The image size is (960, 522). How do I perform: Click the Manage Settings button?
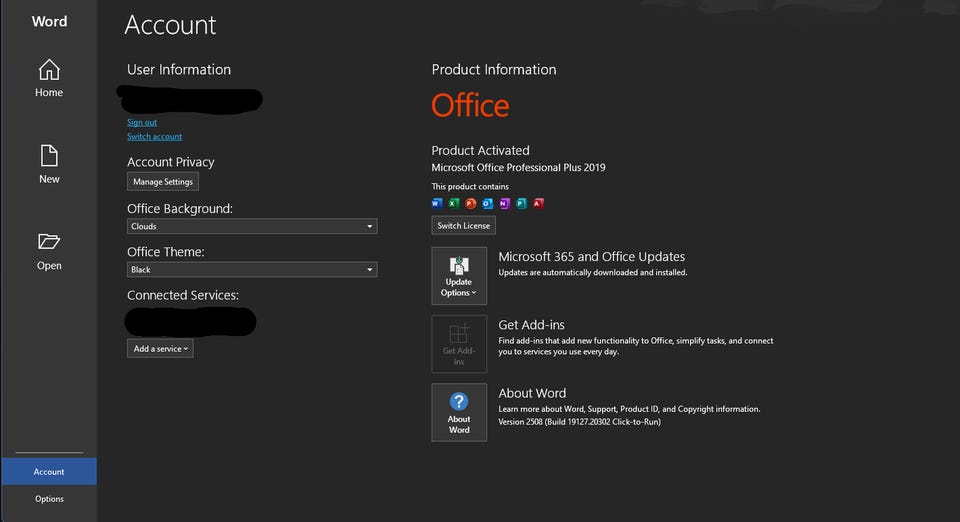[x=163, y=182]
